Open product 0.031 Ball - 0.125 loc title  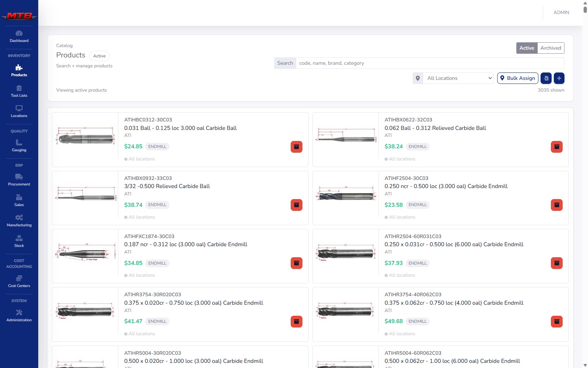[x=180, y=128]
